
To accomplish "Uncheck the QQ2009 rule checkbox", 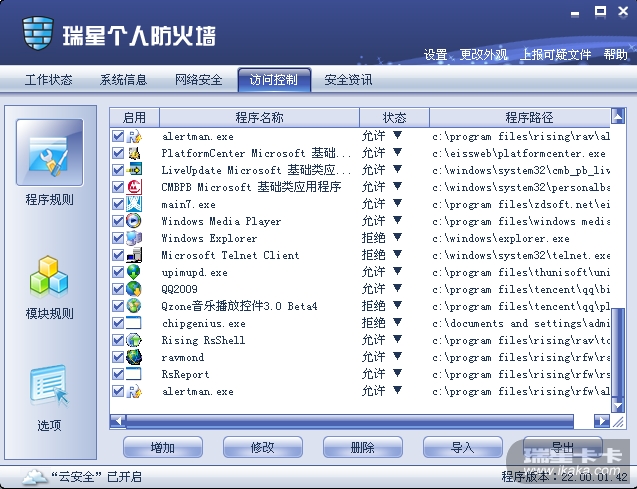I will point(118,289).
